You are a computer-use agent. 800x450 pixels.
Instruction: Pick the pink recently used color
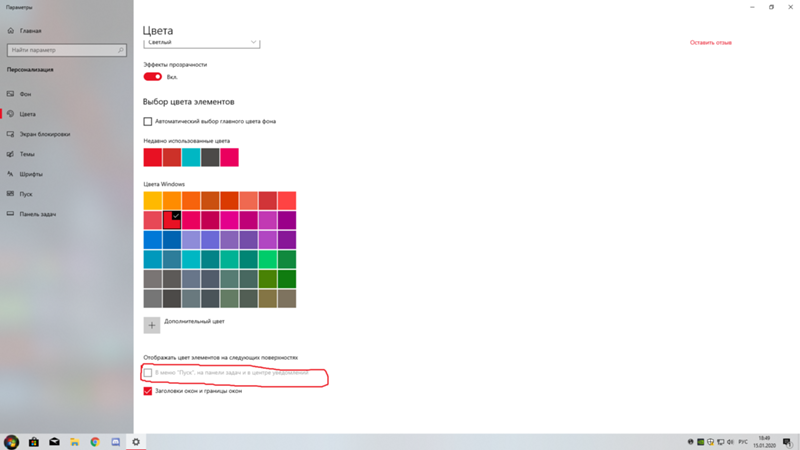pos(229,157)
